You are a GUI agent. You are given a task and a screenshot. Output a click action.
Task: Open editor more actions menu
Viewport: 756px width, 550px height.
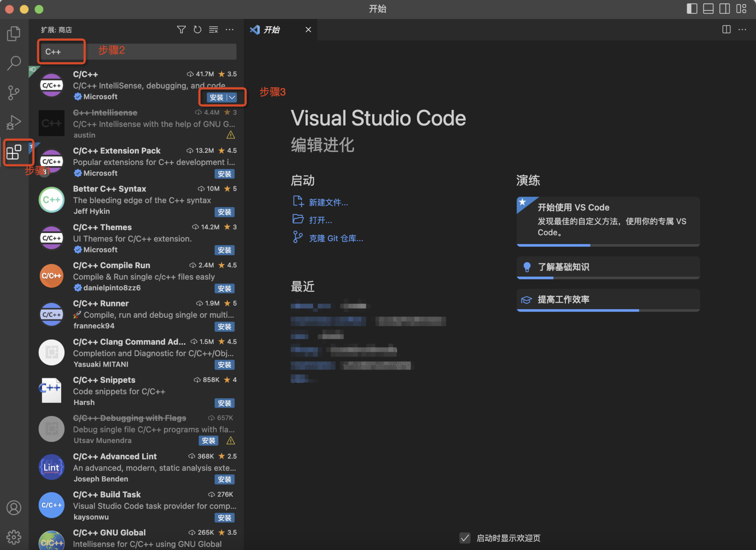[742, 29]
